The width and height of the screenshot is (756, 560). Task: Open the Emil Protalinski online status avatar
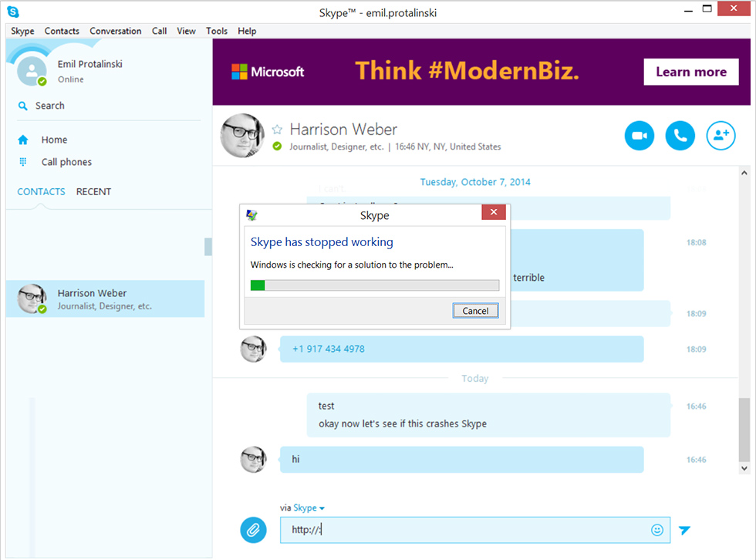pos(32,71)
